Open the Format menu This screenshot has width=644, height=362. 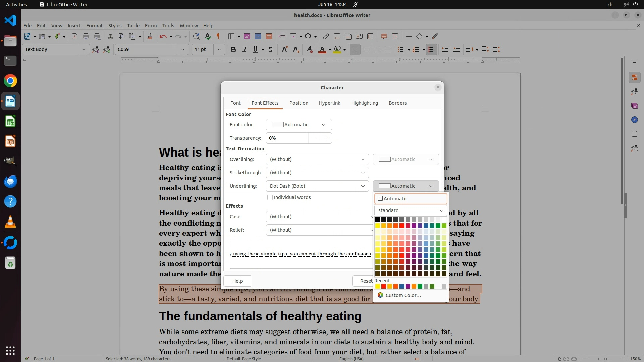click(94, 26)
